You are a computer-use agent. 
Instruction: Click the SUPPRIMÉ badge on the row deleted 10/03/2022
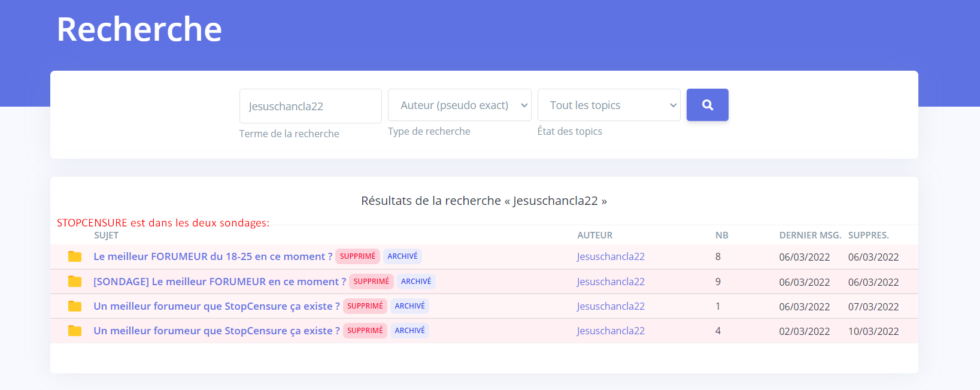pyautogui.click(x=365, y=331)
